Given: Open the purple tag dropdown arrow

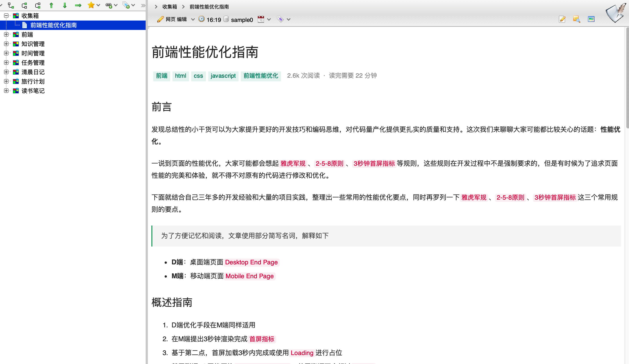Looking at the screenshot, I should [x=289, y=19].
